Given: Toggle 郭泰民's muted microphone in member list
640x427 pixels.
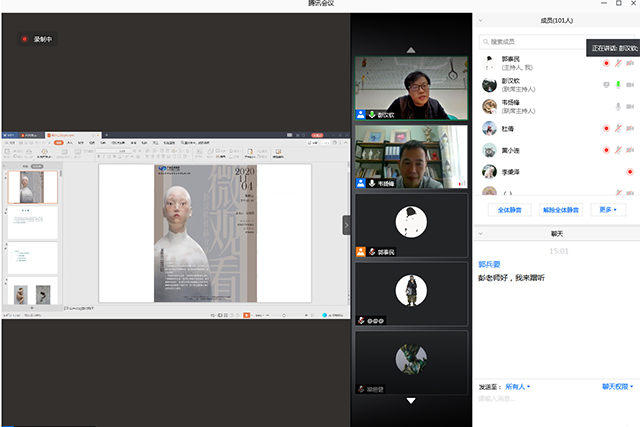Looking at the screenshot, I should pos(618,63).
